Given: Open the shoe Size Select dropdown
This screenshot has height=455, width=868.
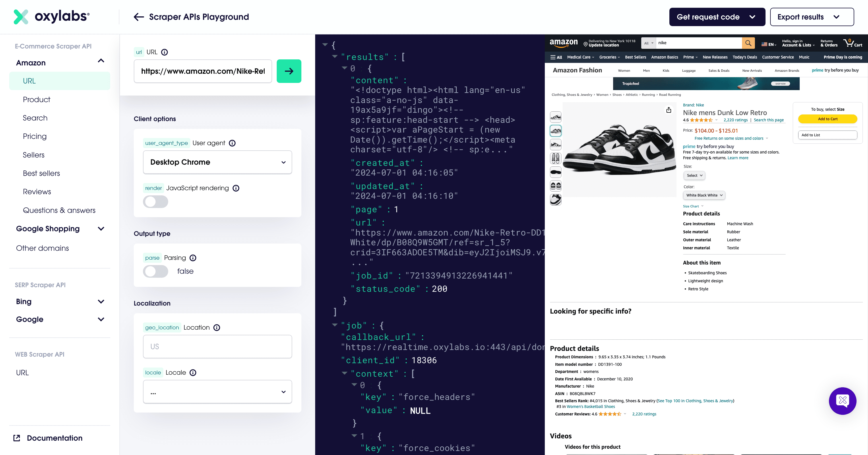Looking at the screenshot, I should coord(694,175).
